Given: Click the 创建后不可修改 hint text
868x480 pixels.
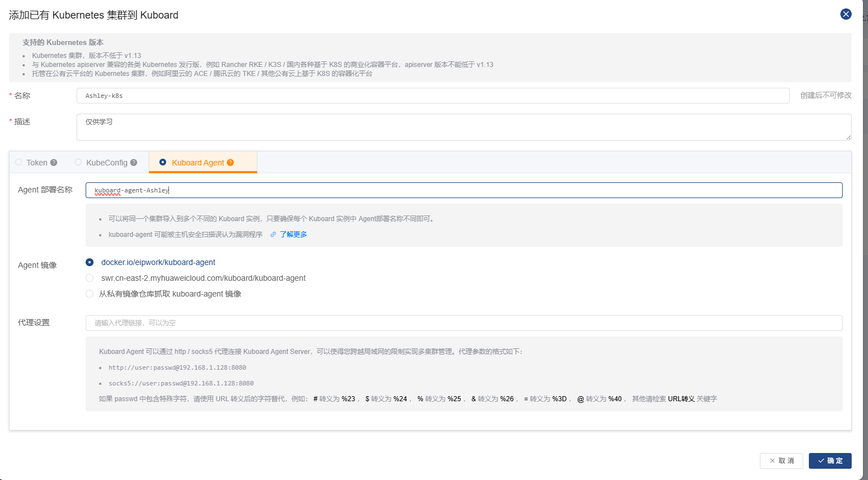Looking at the screenshot, I should [x=826, y=96].
